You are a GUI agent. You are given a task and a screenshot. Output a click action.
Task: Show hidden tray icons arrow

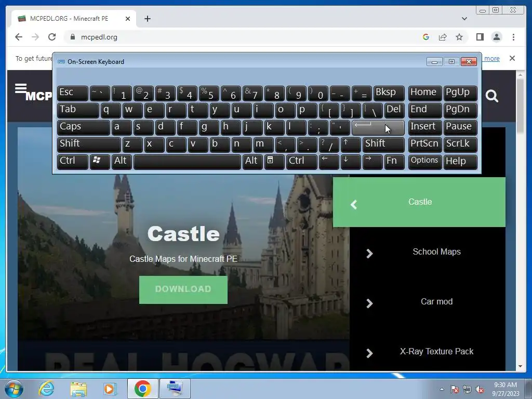(442, 389)
